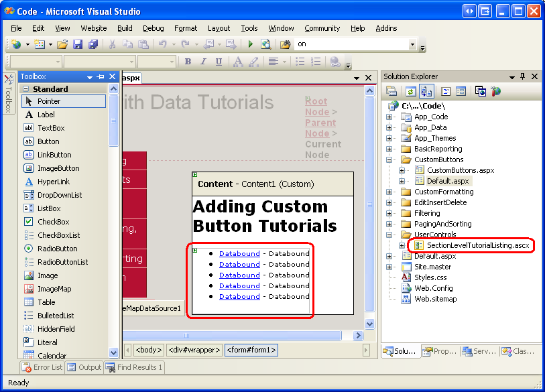The image size is (545, 392).
Task: Click the Properties icon in Solution Explorer
Action: click(x=392, y=92)
